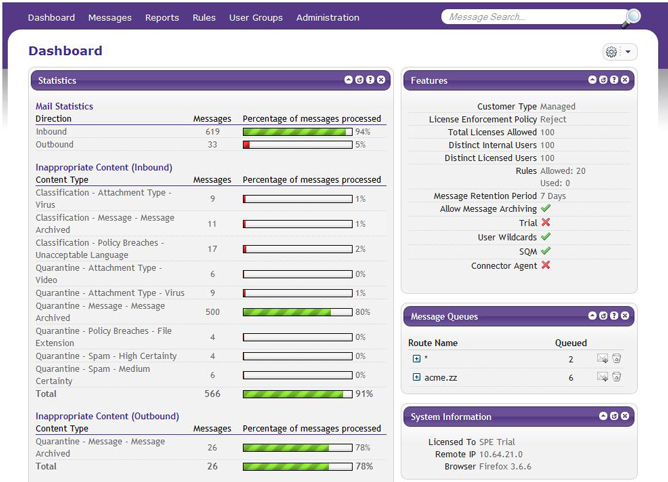The width and height of the screenshot is (668, 482).
Task: Close the Message Queues panel
Action: (625, 316)
